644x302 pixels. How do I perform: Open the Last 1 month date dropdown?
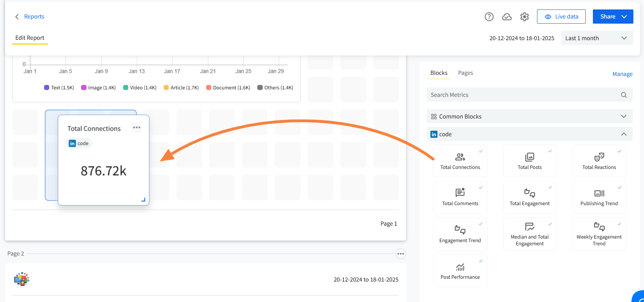(x=597, y=38)
